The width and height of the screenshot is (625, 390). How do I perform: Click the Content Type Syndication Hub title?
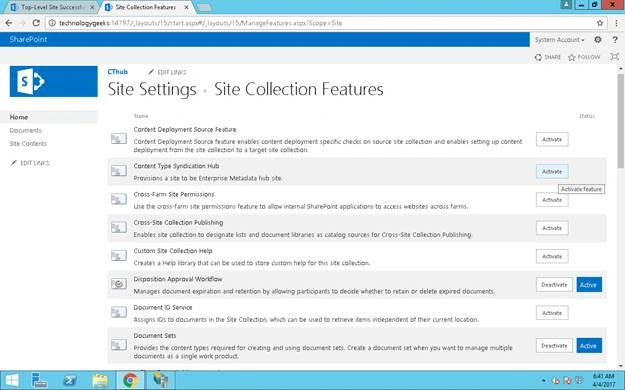[176, 166]
